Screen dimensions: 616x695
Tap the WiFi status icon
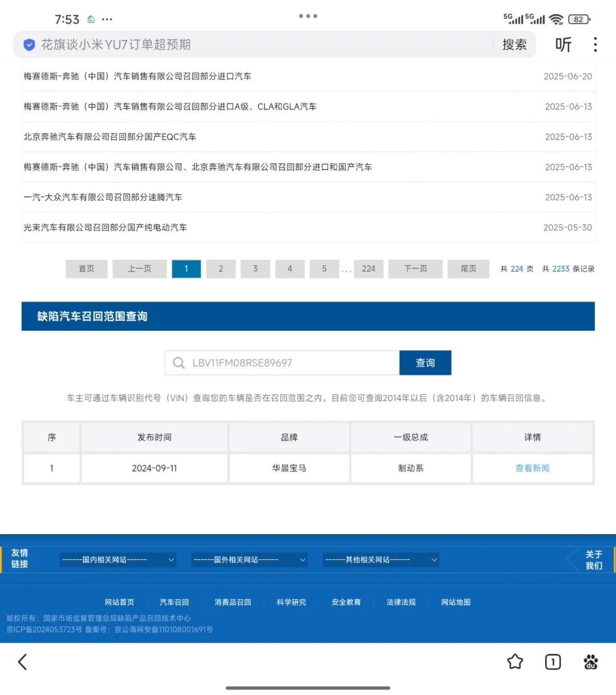pos(556,19)
